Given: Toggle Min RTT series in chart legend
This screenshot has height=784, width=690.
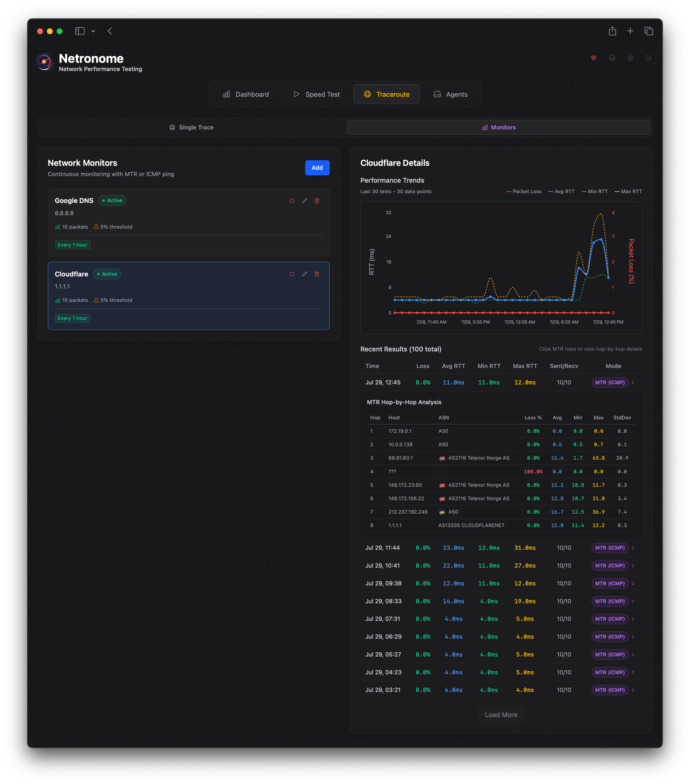Looking at the screenshot, I should click(x=595, y=191).
